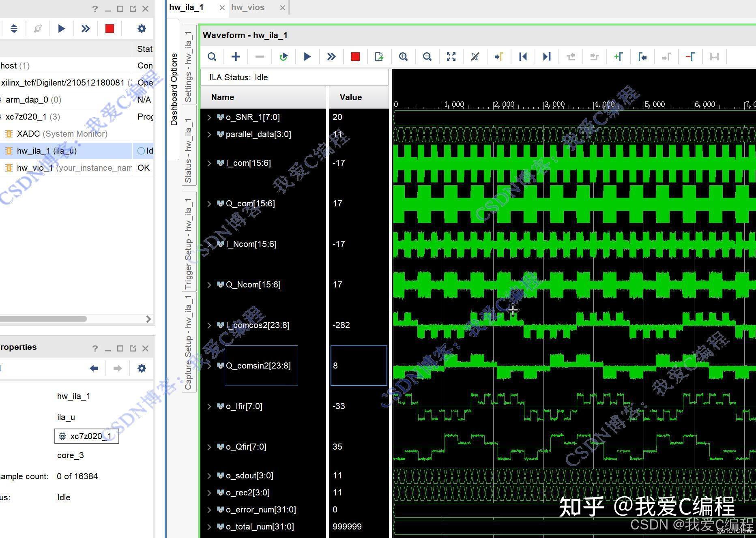Open the Trigger Setup - hw_ila_1 side tab
Screen dimensions: 756x538
pos(189,244)
